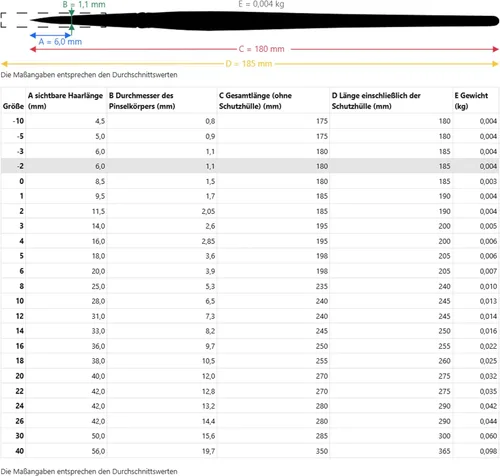Viewport: 500px width, 476px height.
Task: Select the size 16 row
Action: (x=250, y=346)
